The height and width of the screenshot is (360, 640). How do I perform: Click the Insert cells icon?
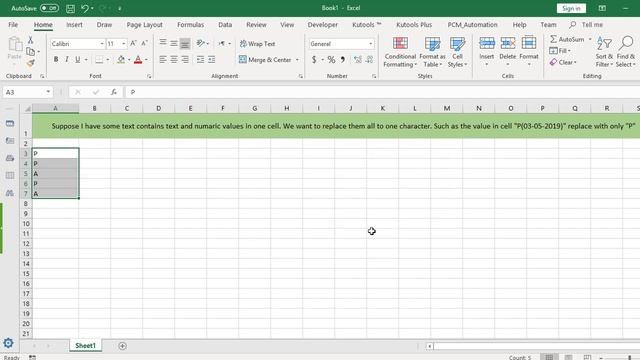[x=487, y=43]
